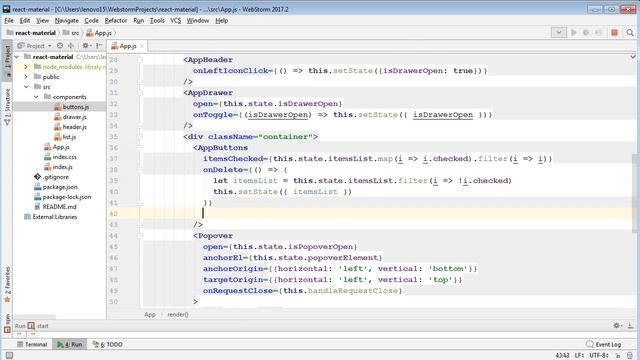This screenshot has width=640, height=360.
Task: Click App.js breadcrumb in navigation bar
Action: coord(99,33)
